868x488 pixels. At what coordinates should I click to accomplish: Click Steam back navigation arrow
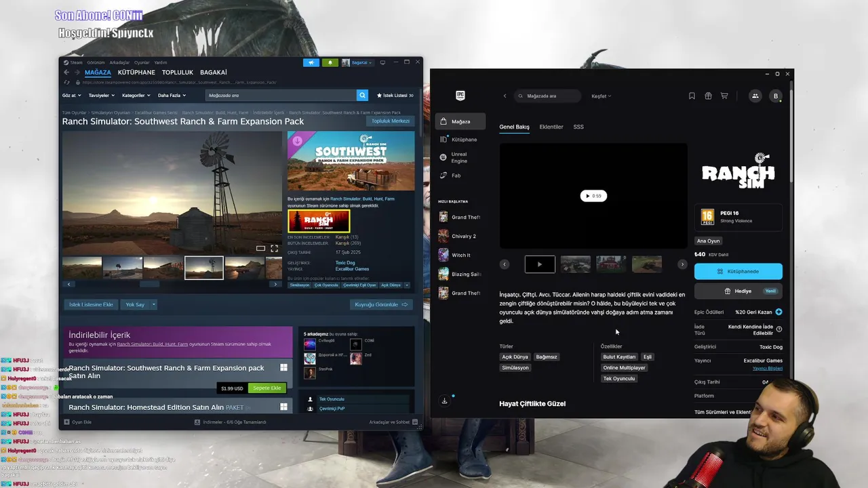coord(66,73)
